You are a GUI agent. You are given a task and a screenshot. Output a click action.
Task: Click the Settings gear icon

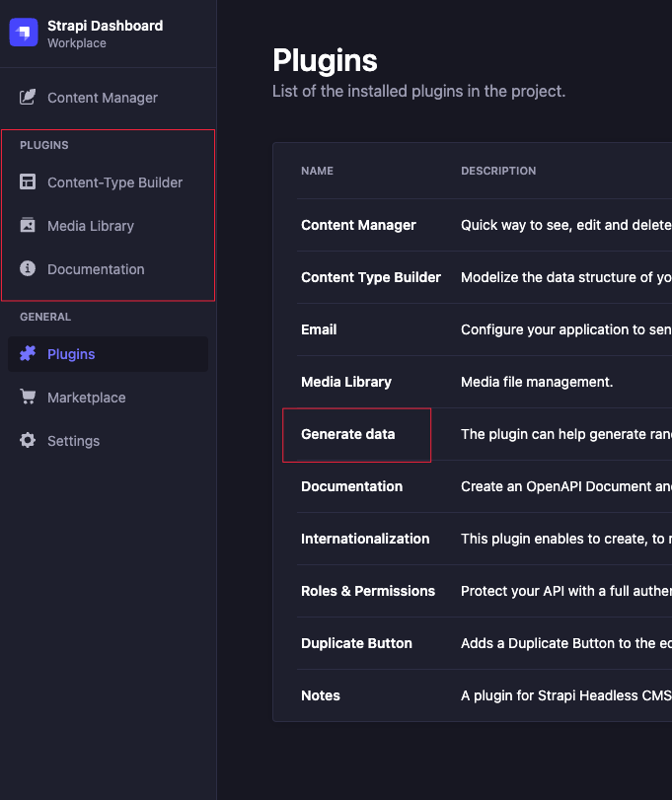pos(28,440)
